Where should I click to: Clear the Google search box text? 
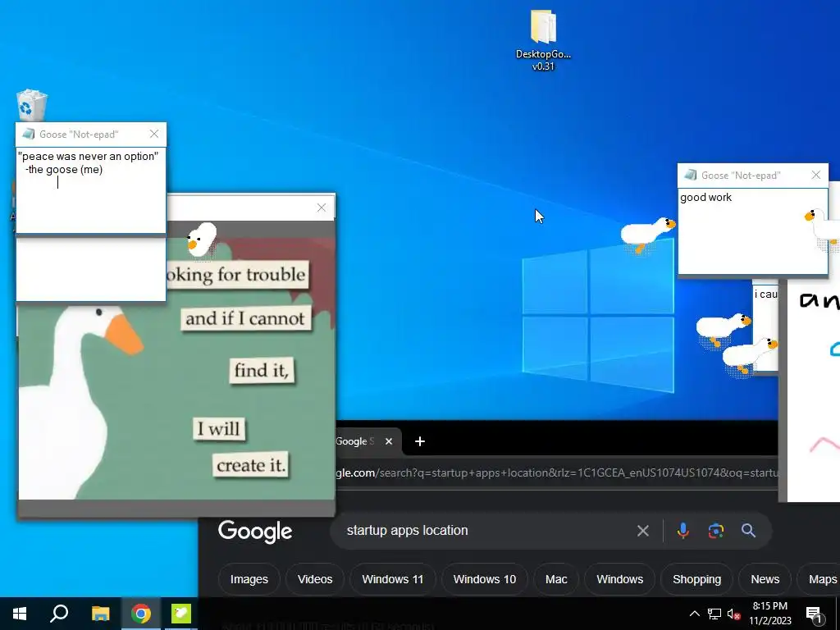(643, 531)
